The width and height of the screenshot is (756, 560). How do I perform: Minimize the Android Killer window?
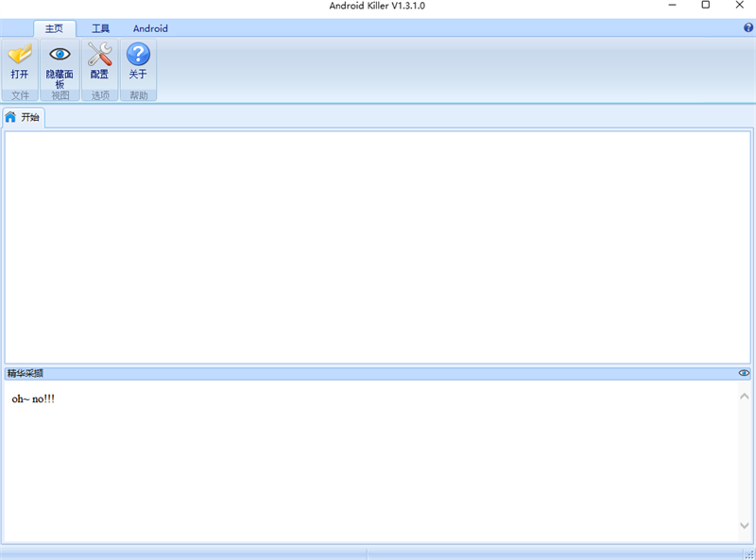tap(672, 6)
